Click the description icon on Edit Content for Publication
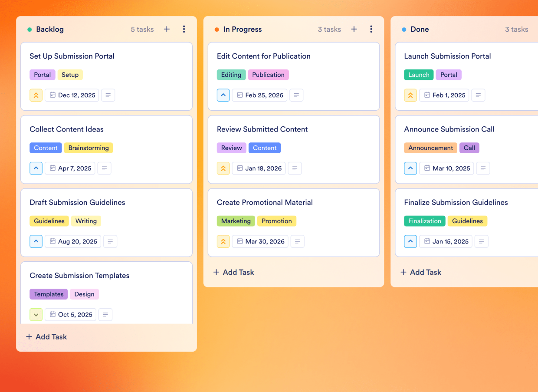538x392 pixels. (296, 95)
